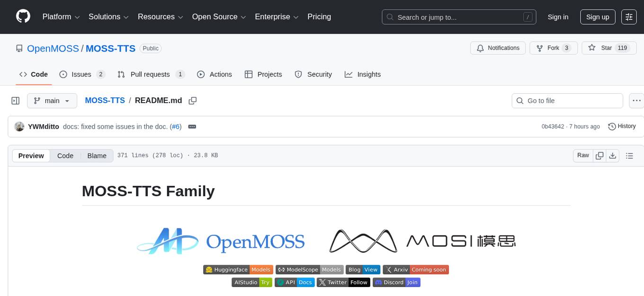The height and width of the screenshot is (296, 644).
Task: Click the GitHub logo icon
Action: (23, 17)
